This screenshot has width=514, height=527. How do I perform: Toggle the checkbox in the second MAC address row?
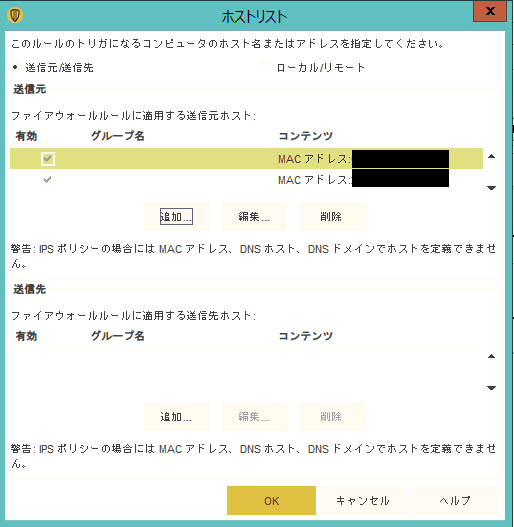tap(48, 179)
